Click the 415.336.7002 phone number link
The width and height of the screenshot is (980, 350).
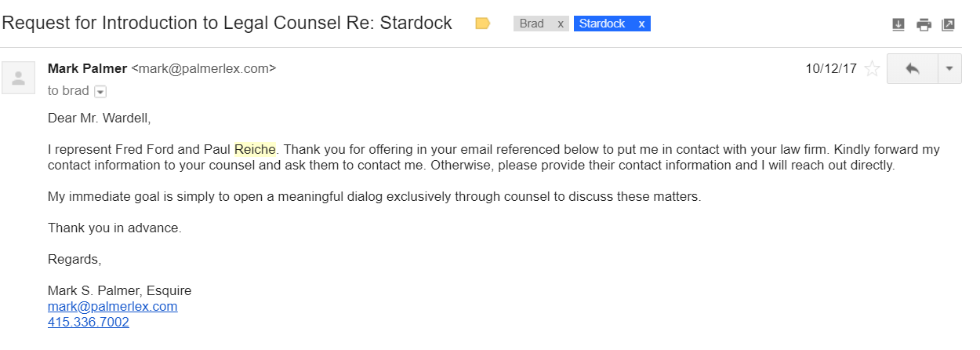88,322
